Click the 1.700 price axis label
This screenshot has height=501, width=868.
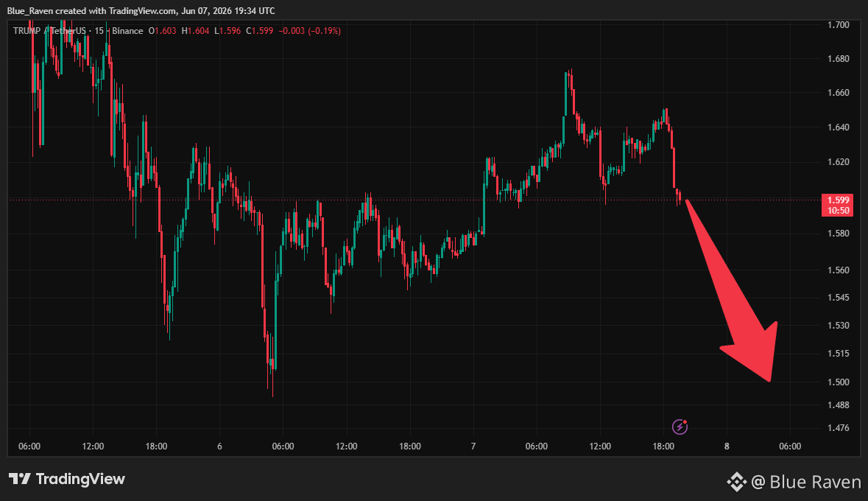pyautogui.click(x=838, y=25)
